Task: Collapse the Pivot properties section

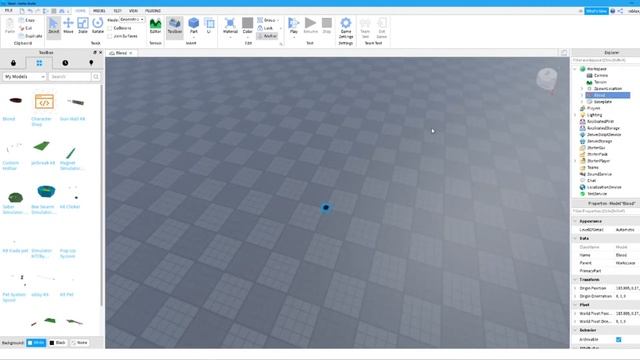Action: (x=575, y=305)
